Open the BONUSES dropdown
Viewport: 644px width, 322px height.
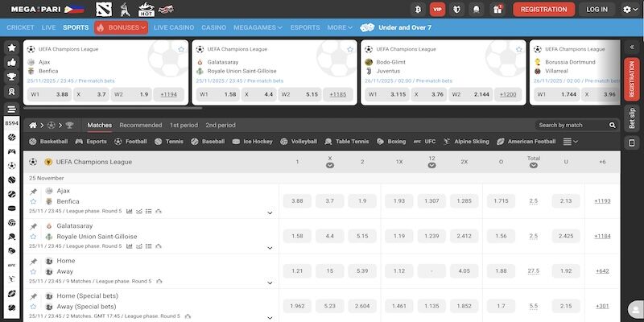tap(122, 27)
